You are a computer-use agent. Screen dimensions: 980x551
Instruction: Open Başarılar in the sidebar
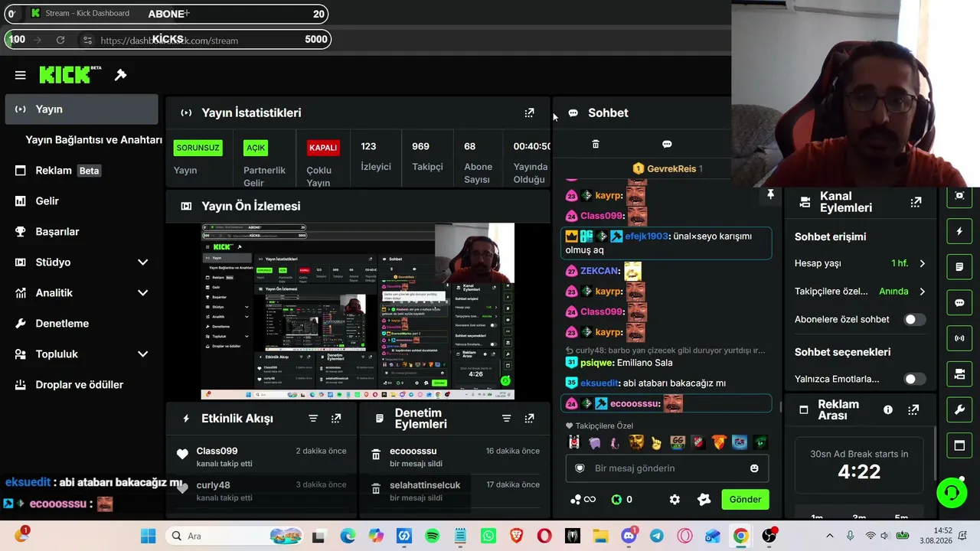pos(81,232)
